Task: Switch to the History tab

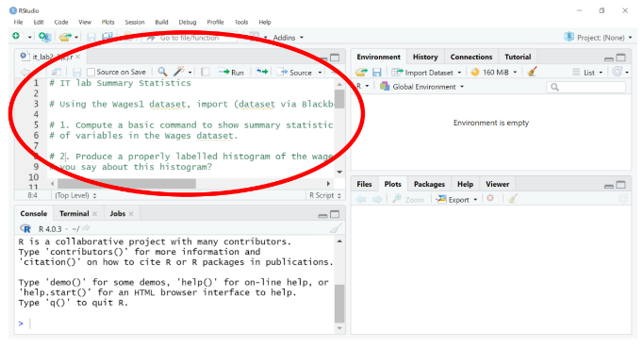Action: (425, 58)
